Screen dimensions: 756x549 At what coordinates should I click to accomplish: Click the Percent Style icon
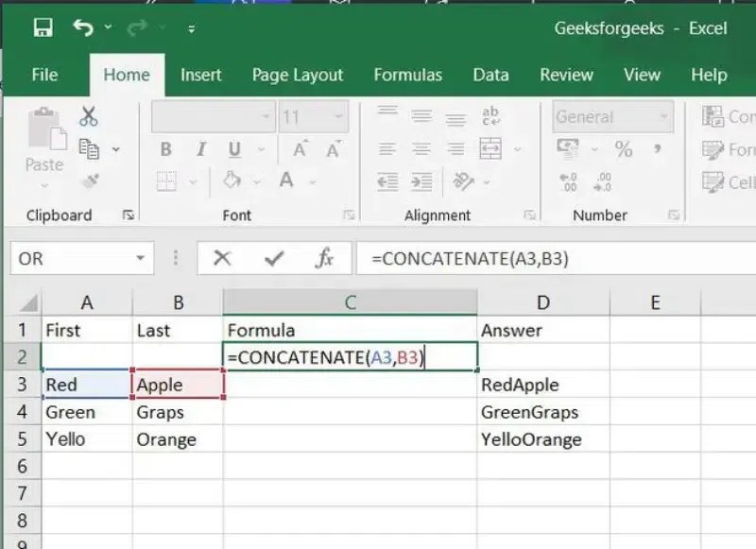[624, 149]
